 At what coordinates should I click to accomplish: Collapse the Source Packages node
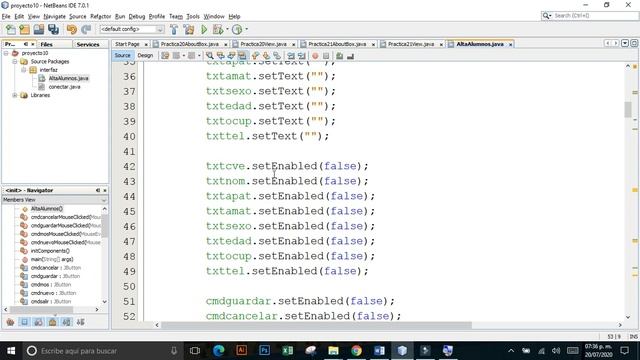15,62
